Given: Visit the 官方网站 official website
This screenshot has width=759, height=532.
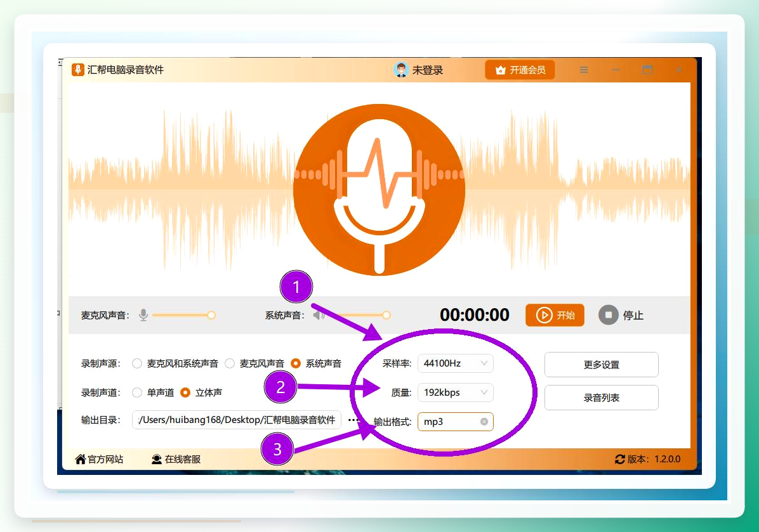Looking at the screenshot, I should coord(99,459).
